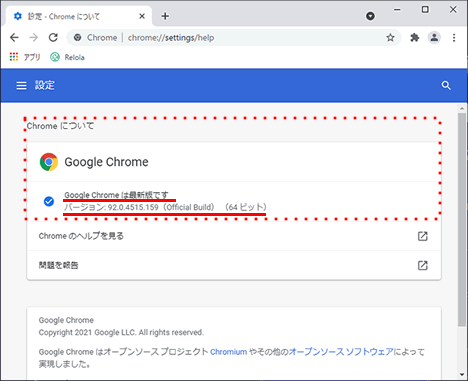The image size is (468, 381).
Task: Click the scrollbar down arrow
Action: (462, 374)
